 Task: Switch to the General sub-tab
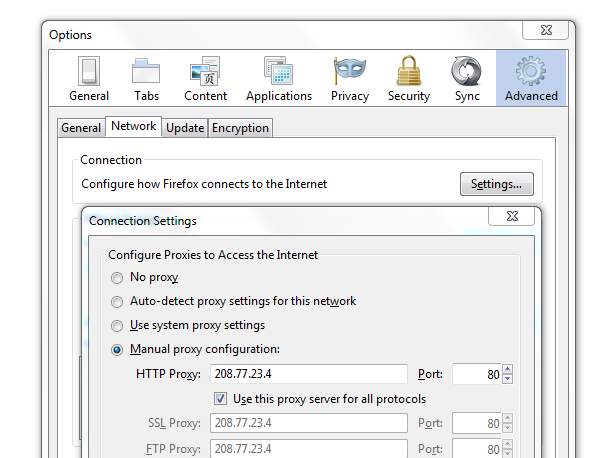pyautogui.click(x=81, y=128)
